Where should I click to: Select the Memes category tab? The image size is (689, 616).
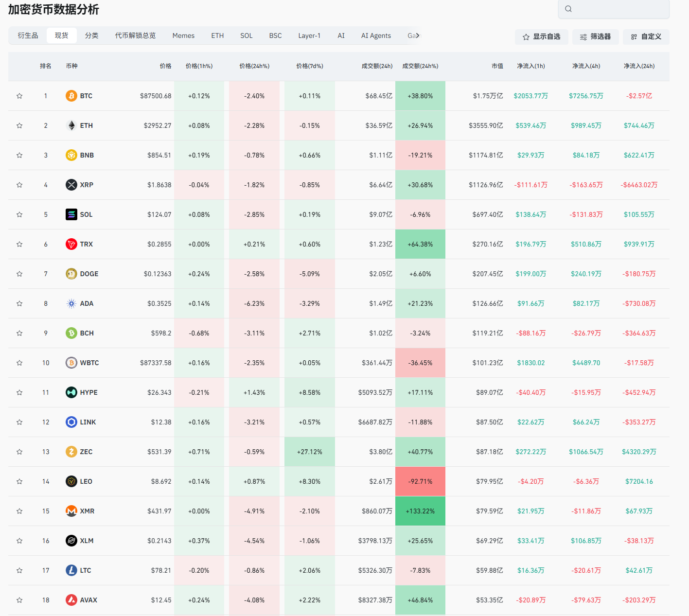click(183, 35)
